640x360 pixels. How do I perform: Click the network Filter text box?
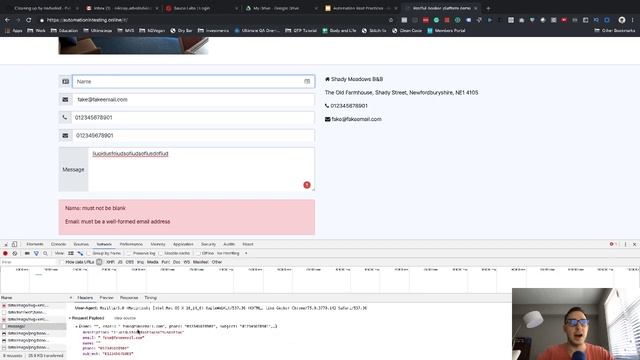tap(29, 262)
